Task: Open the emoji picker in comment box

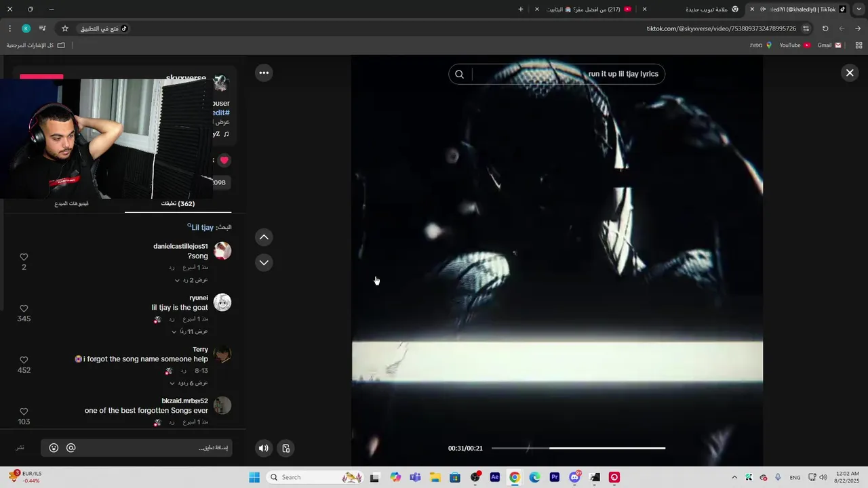Action: (54, 448)
